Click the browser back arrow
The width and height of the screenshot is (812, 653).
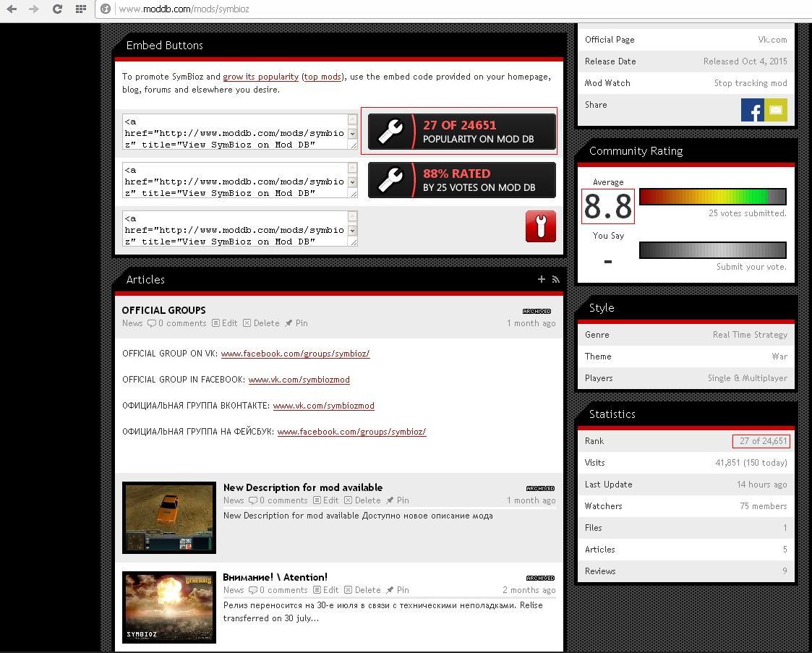[12, 9]
